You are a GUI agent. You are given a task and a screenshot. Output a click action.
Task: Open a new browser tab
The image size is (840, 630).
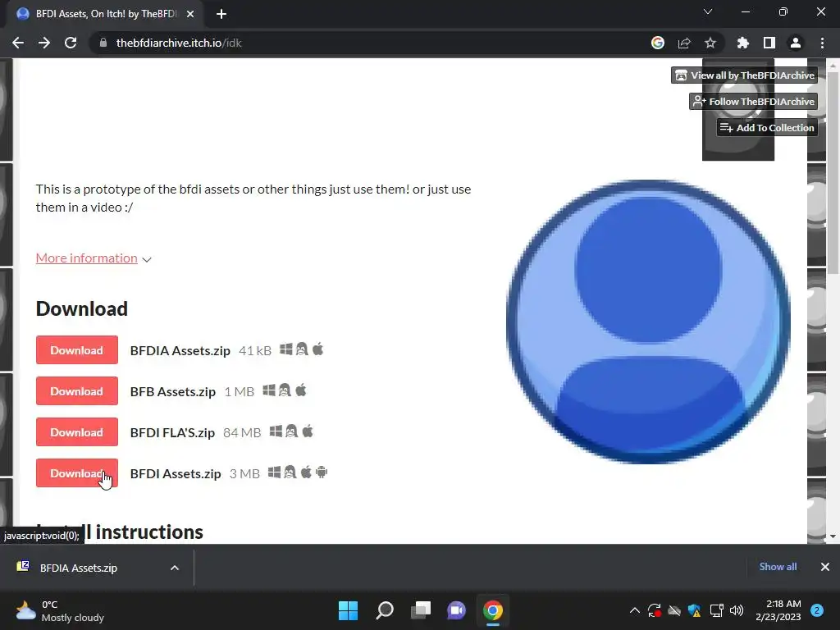coord(221,14)
